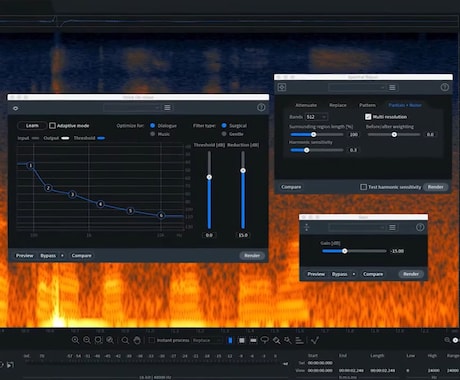
Task: Select the magic wand selection tool
Action: pyautogui.click(x=288, y=340)
